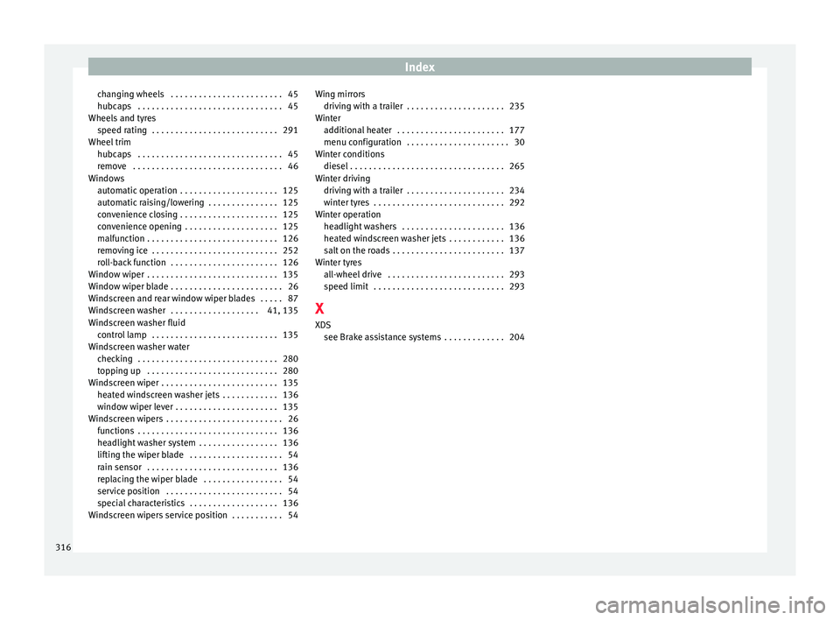Select the 'control lamp' entry
The width and height of the screenshot is (840, 620).
coord(198,335)
